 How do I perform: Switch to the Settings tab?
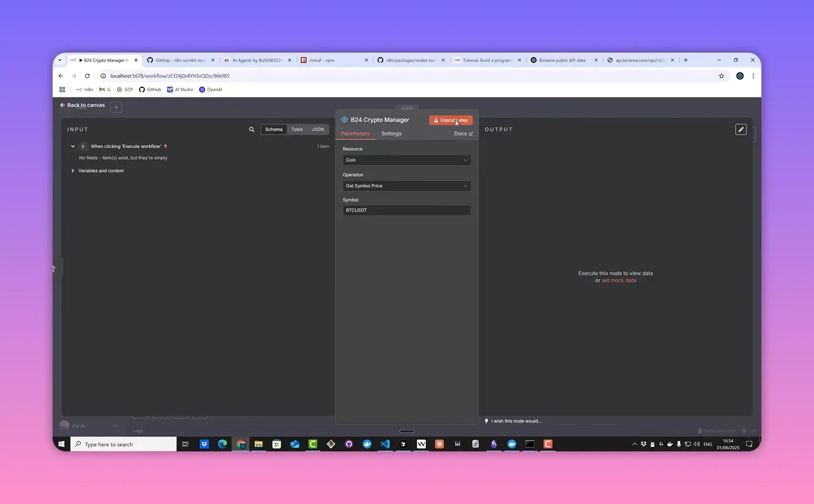(391, 133)
